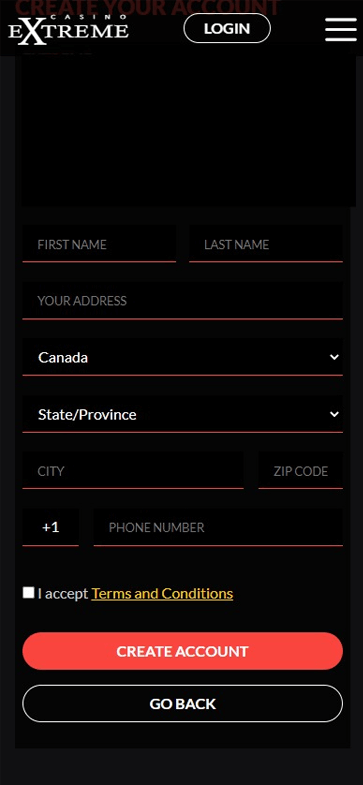Focus the LAST NAME field

point(266,244)
